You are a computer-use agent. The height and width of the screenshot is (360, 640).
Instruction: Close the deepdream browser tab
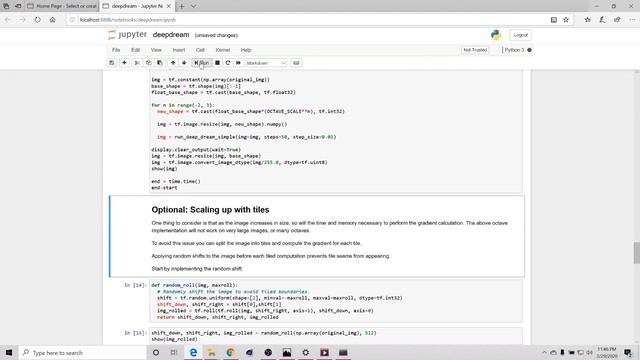[169, 6]
